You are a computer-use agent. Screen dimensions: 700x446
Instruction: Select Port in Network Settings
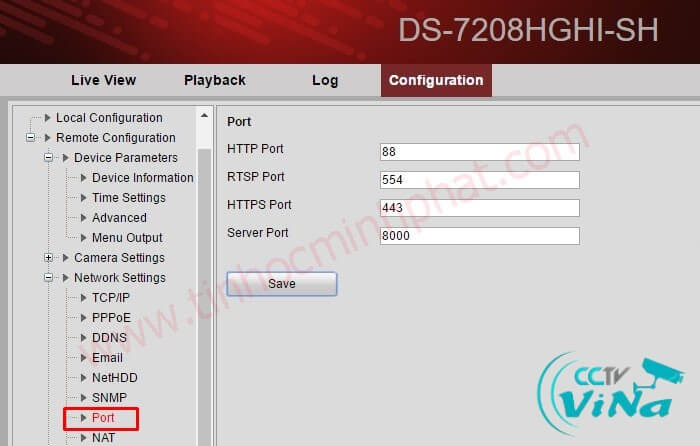click(x=103, y=418)
